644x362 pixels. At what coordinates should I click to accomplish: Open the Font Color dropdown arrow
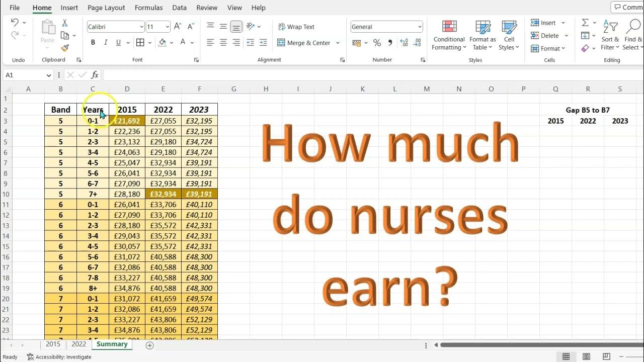[193, 43]
